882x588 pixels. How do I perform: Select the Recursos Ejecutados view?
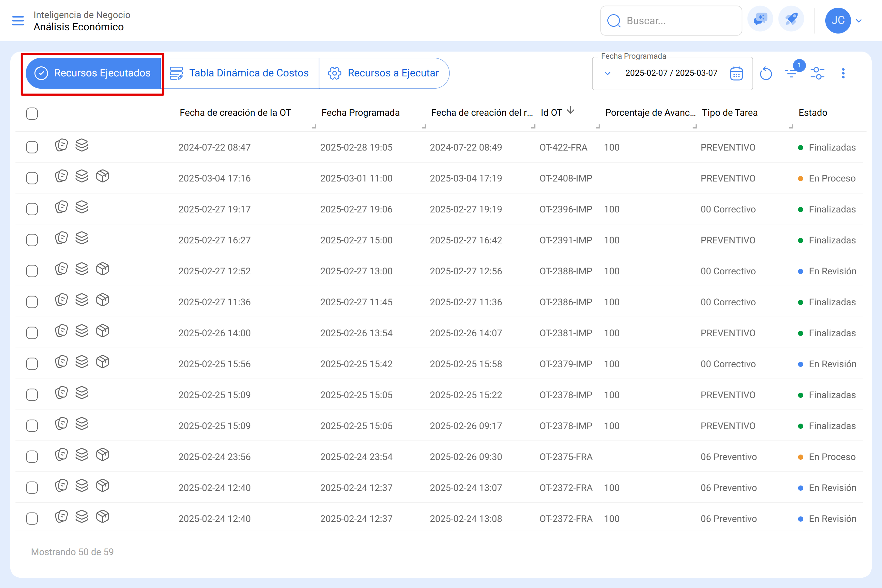tap(93, 73)
